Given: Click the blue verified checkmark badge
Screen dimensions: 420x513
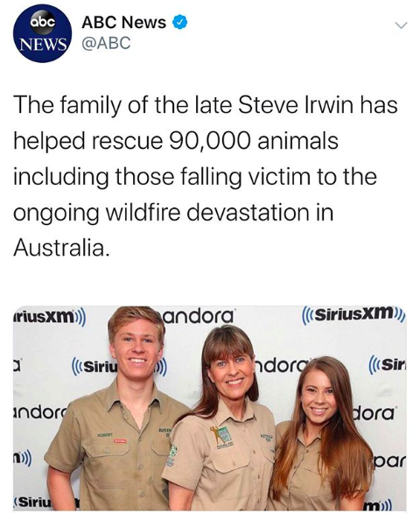Looking at the screenshot, I should (x=180, y=23).
